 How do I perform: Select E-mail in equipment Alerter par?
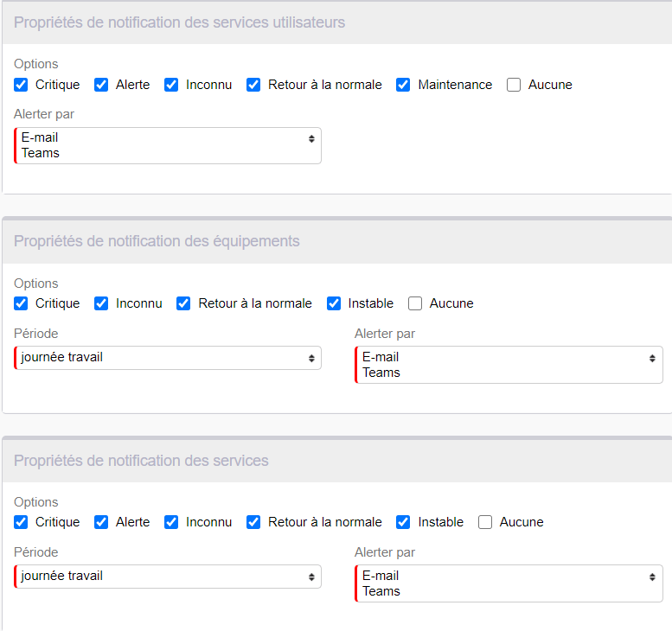[x=381, y=357]
